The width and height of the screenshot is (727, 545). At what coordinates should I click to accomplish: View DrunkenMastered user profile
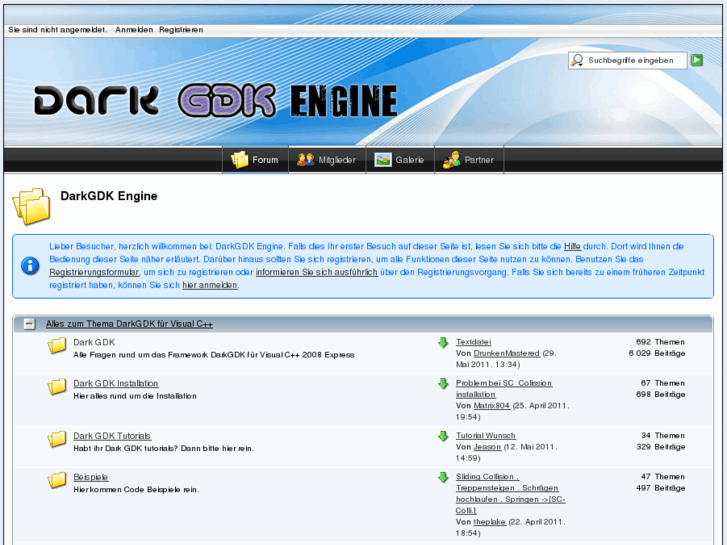[507, 353]
